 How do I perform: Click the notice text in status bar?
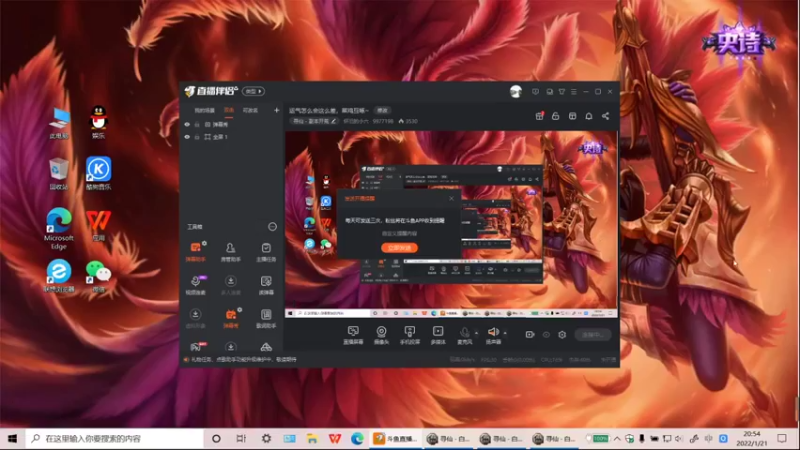click(243, 360)
